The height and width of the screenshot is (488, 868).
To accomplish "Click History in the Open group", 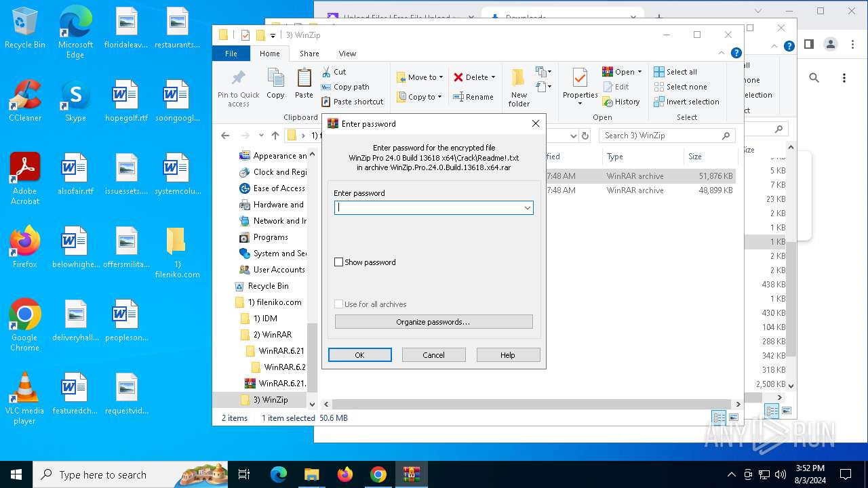I will click(620, 102).
